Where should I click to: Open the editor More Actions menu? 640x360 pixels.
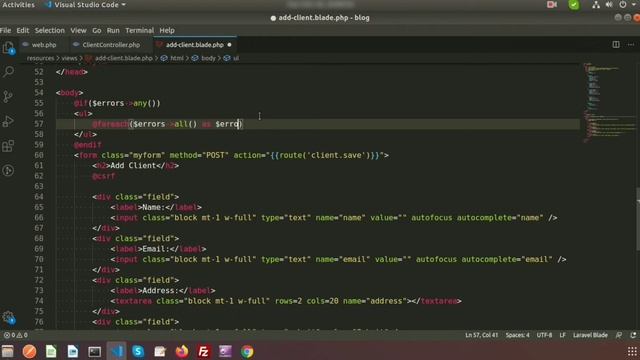(631, 44)
